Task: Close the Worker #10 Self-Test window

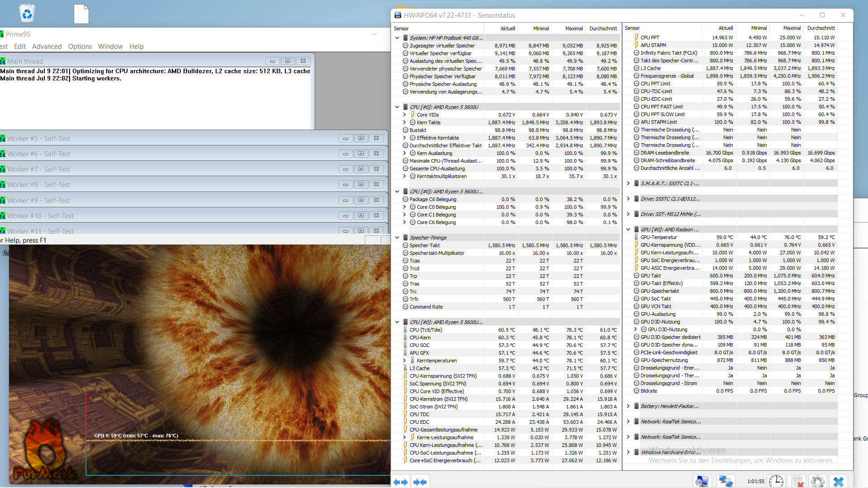Action: [x=376, y=216]
